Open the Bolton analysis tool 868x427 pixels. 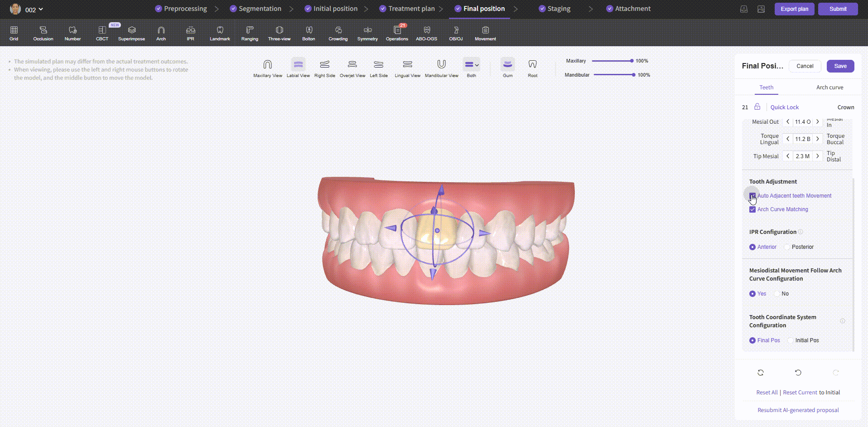(x=309, y=33)
